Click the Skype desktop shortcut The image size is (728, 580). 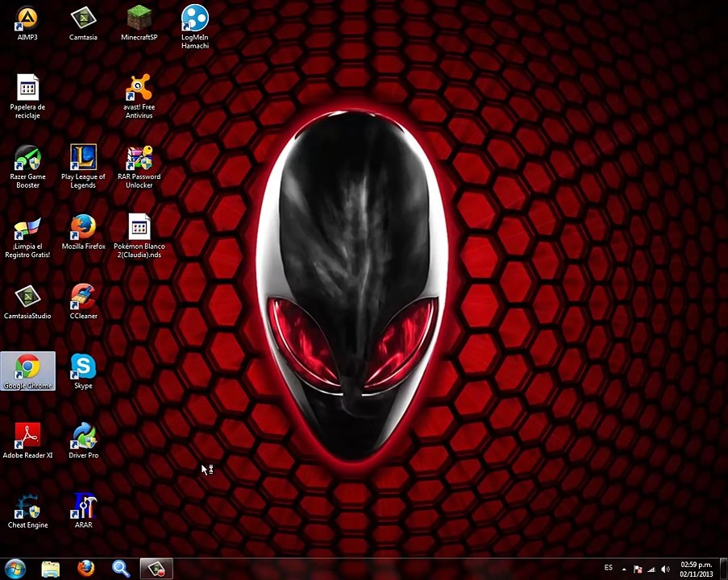tap(83, 368)
